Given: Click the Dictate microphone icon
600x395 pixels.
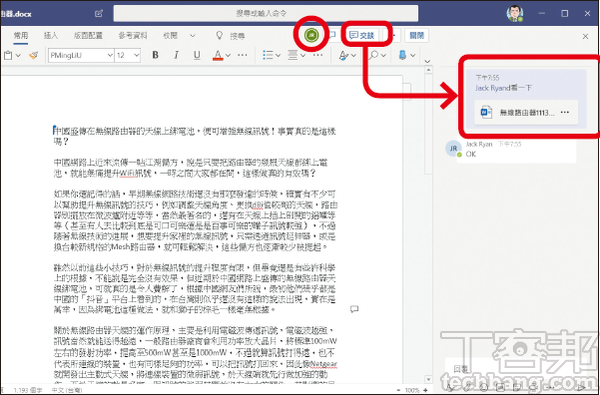Looking at the screenshot, I should (x=402, y=55).
